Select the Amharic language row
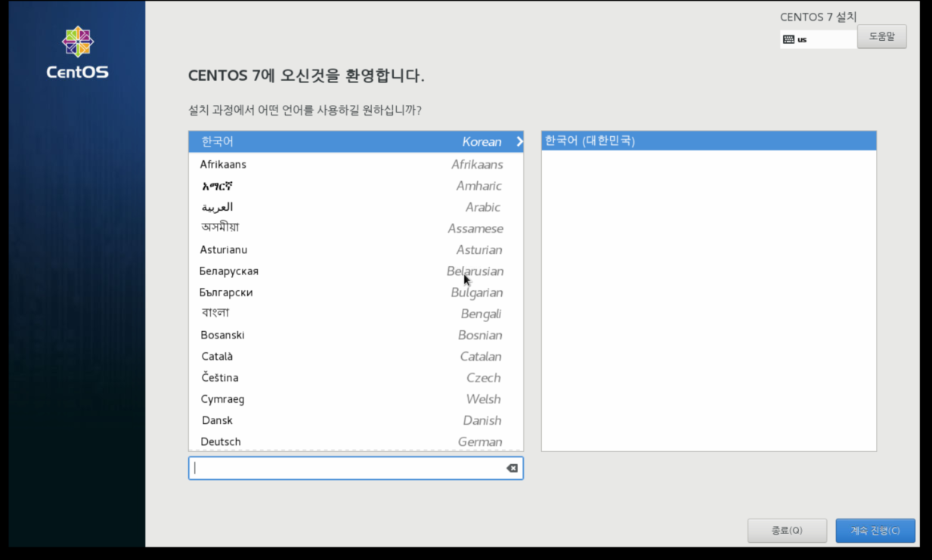Screen dimensions: 932x560 pos(356,185)
